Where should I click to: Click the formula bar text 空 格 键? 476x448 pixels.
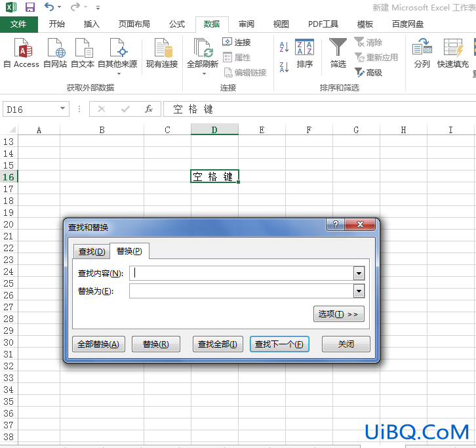[193, 109]
